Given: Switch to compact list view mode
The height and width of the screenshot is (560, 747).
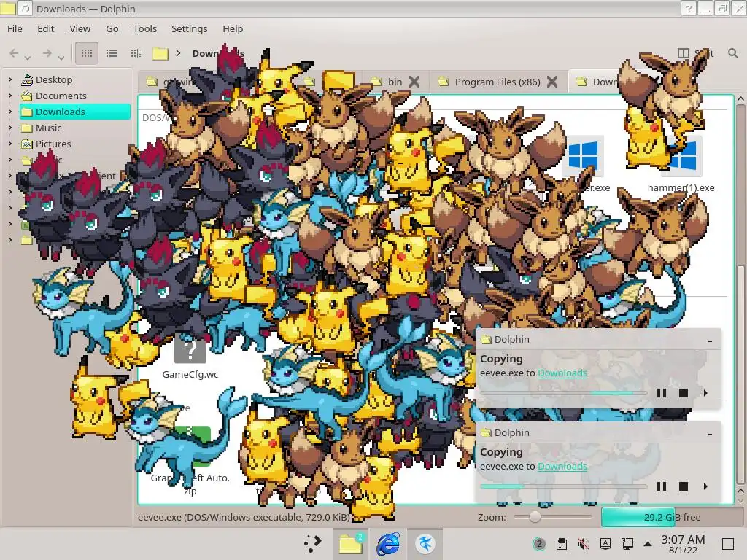Looking at the screenshot, I should tap(112, 52).
